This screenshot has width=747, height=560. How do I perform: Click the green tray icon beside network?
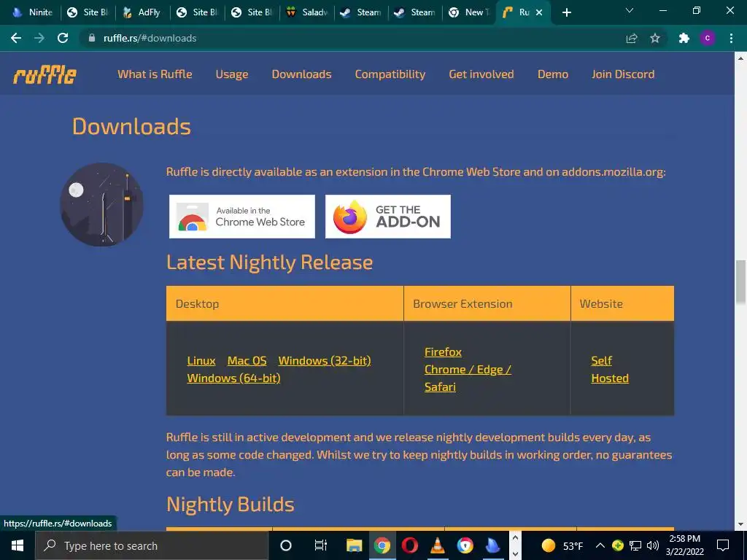point(617,545)
